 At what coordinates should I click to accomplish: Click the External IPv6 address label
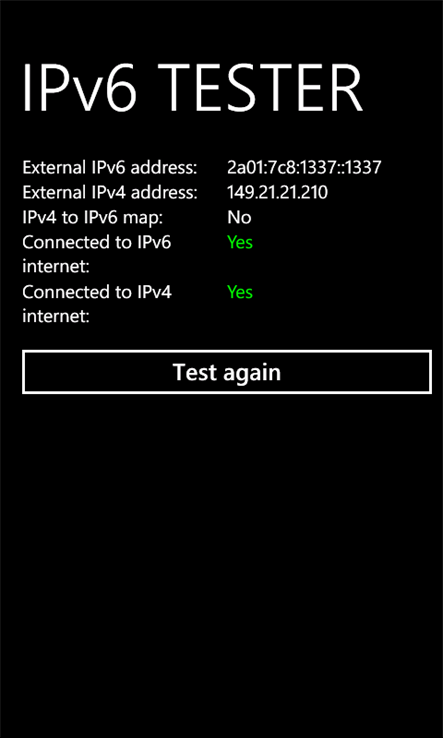[x=110, y=168]
